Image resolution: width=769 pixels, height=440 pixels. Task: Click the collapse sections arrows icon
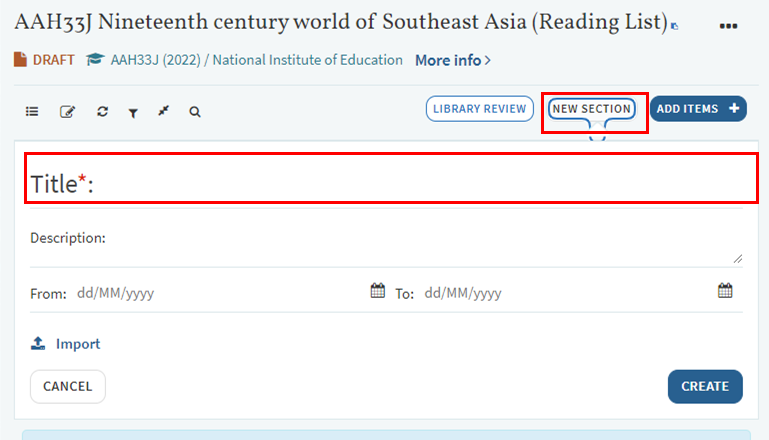(163, 112)
